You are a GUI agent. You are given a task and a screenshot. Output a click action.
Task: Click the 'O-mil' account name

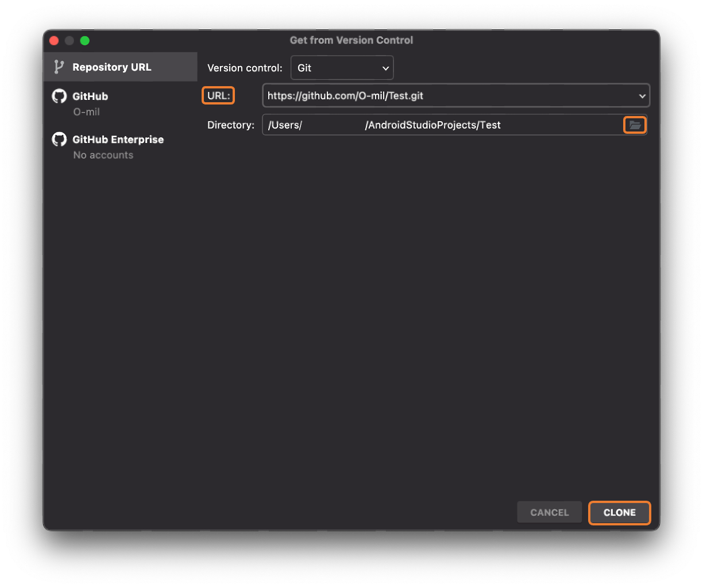[87, 112]
